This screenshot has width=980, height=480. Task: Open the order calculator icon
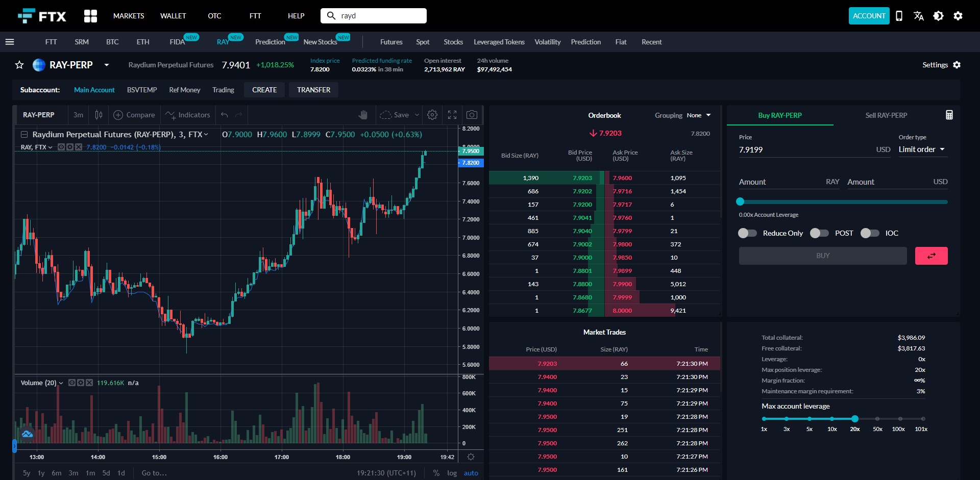949,115
